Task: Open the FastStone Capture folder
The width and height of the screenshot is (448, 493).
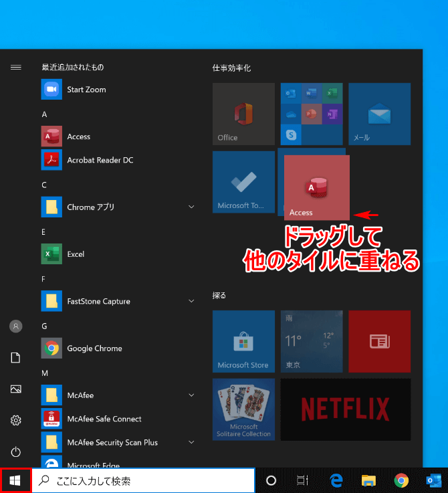Action: (x=118, y=301)
